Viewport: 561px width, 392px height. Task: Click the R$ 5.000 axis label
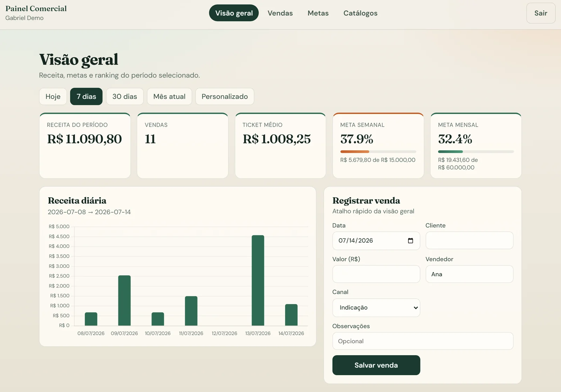click(x=59, y=227)
